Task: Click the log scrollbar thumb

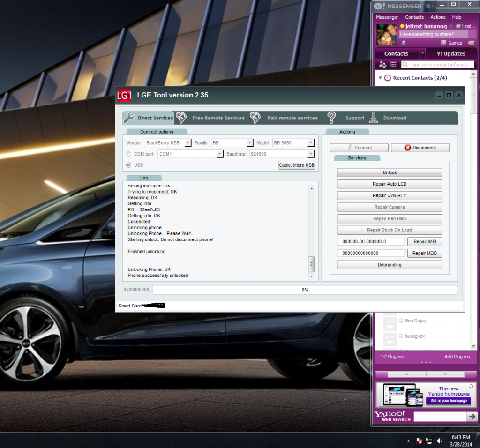Action: (x=311, y=264)
